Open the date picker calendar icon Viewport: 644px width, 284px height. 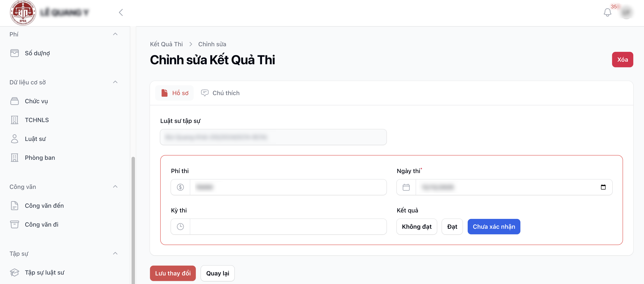coord(603,187)
